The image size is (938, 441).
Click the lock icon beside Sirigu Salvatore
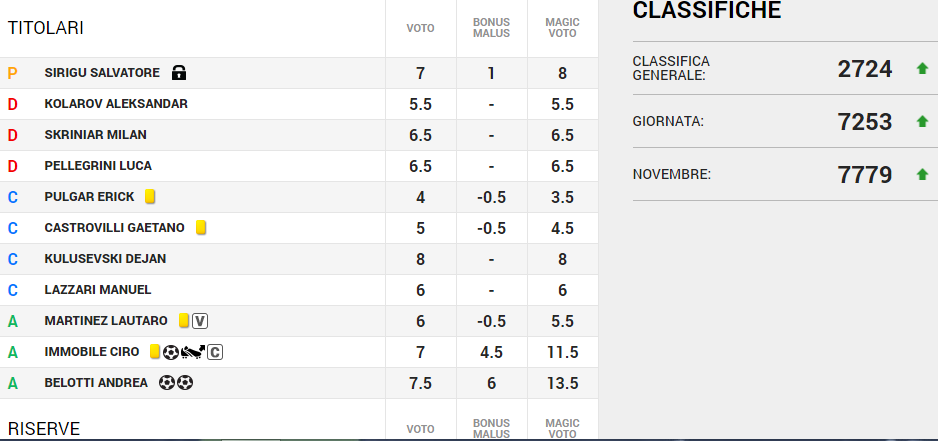[180, 73]
